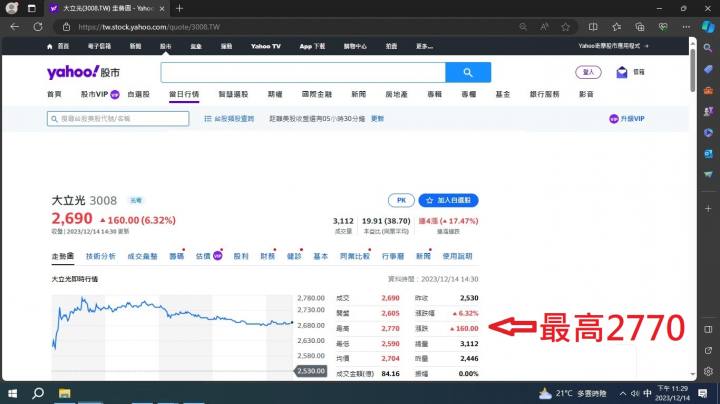Click the 登入 login button
The width and height of the screenshot is (720, 404).
588,72
